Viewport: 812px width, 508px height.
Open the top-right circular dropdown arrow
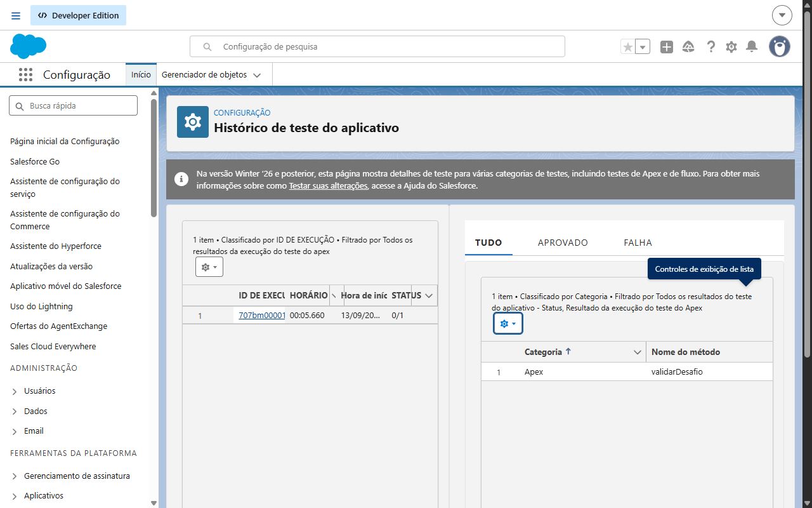pyautogui.click(x=782, y=15)
